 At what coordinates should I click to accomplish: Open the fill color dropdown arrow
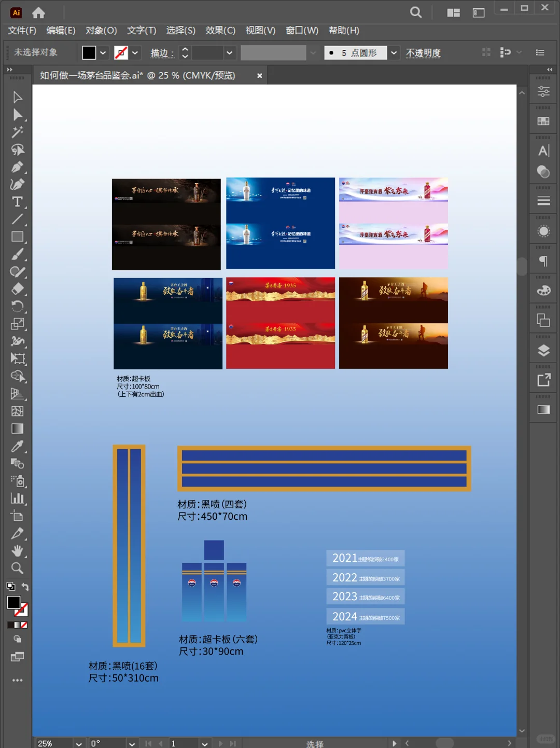pos(103,52)
